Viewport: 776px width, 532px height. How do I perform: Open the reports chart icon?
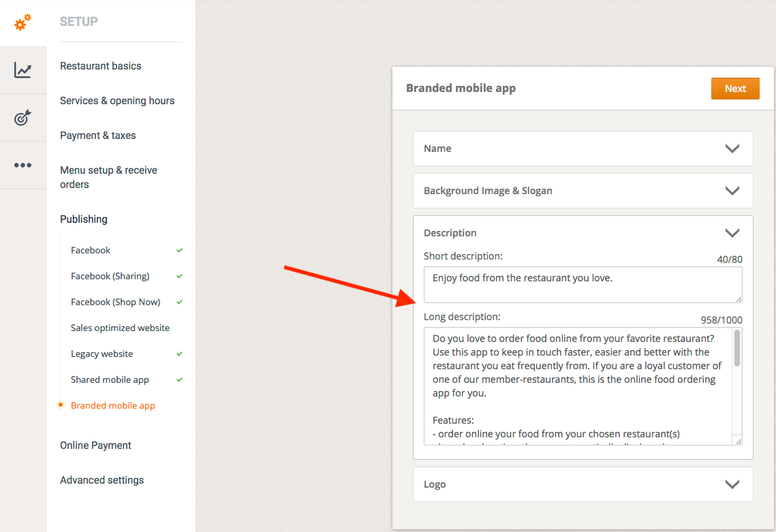[x=22, y=69]
